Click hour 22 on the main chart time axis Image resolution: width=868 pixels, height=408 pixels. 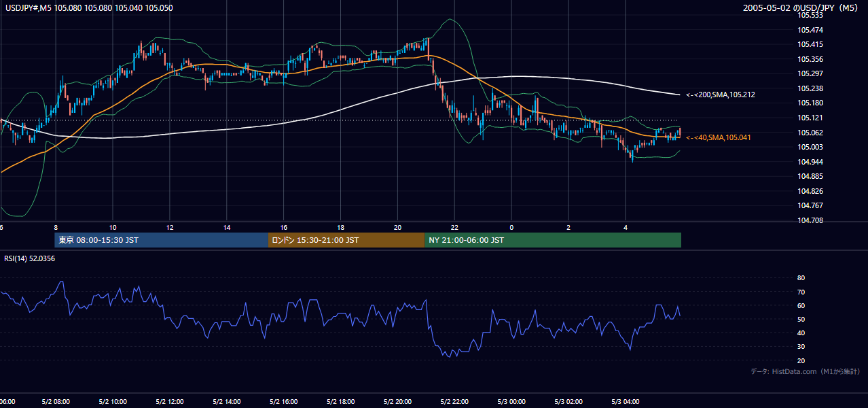pos(455,228)
